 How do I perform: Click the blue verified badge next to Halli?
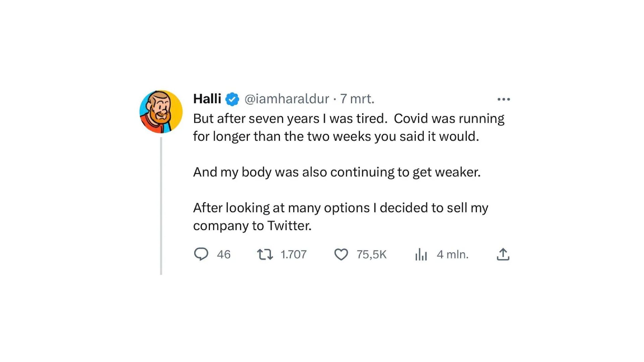point(232,99)
